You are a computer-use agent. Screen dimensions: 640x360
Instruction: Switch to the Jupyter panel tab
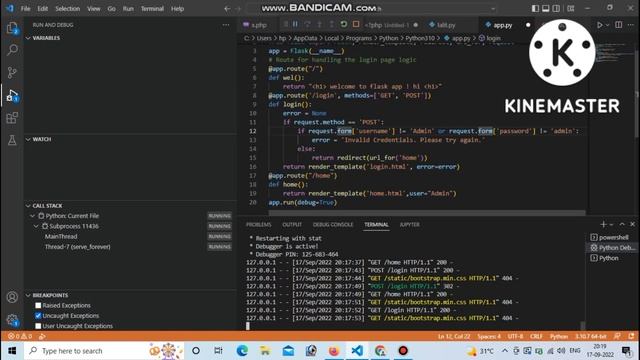409,224
